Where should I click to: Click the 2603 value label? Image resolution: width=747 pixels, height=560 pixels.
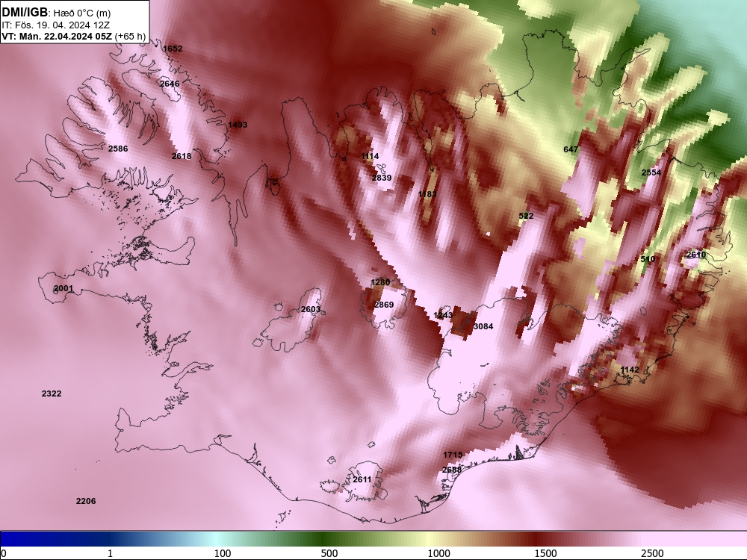[x=311, y=310]
